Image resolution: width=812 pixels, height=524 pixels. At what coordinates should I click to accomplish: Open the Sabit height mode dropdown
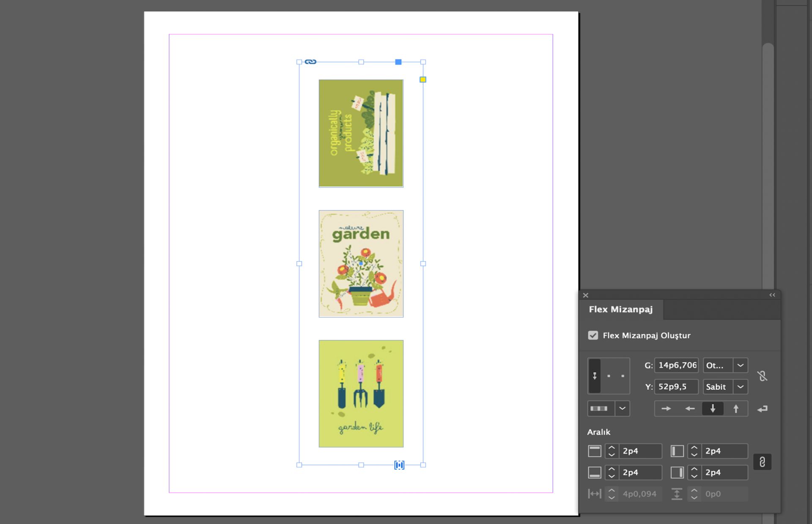tap(740, 387)
